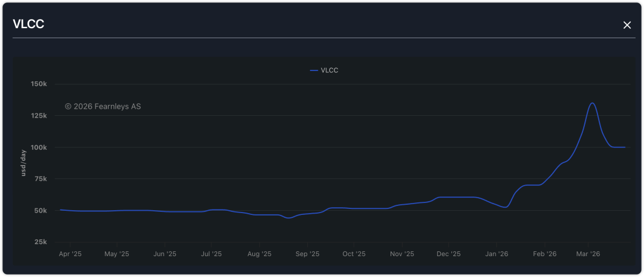
Task: Select the Jan '26 x-axis label
Action: [497, 254]
